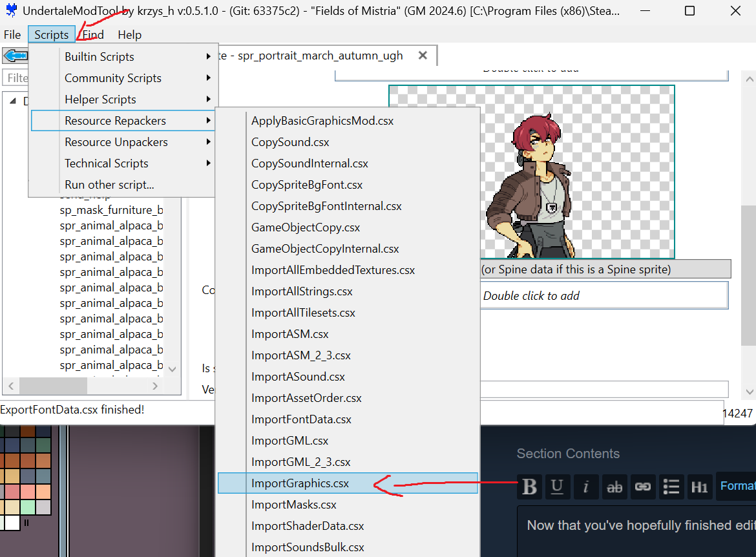The image size is (756, 557).
Task: Expand Community Scripts submenu arrow
Action: pyautogui.click(x=208, y=78)
